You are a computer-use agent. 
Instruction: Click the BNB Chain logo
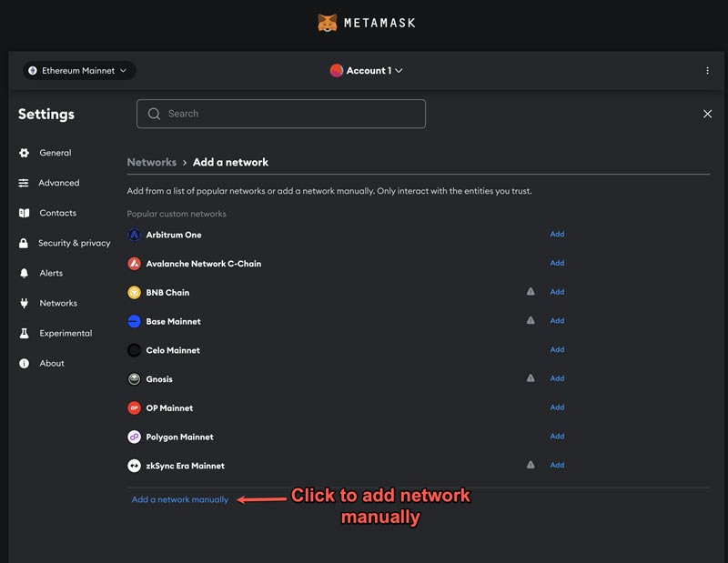coord(134,292)
